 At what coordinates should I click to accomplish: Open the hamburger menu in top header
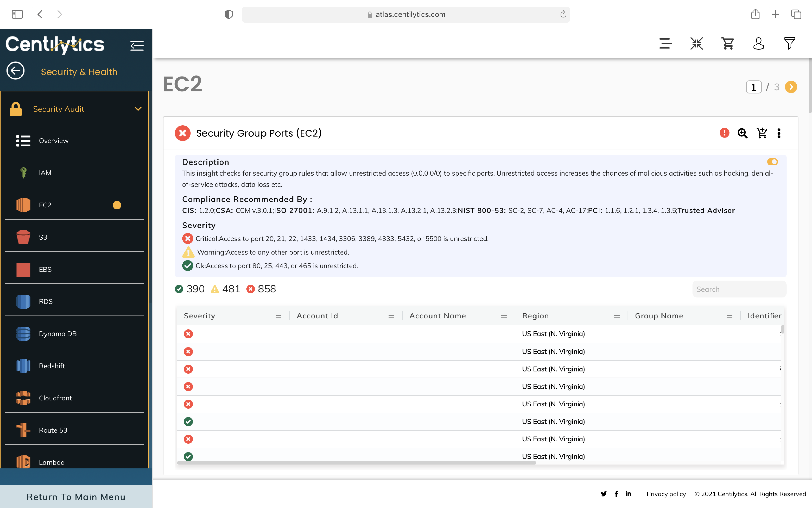tap(665, 44)
